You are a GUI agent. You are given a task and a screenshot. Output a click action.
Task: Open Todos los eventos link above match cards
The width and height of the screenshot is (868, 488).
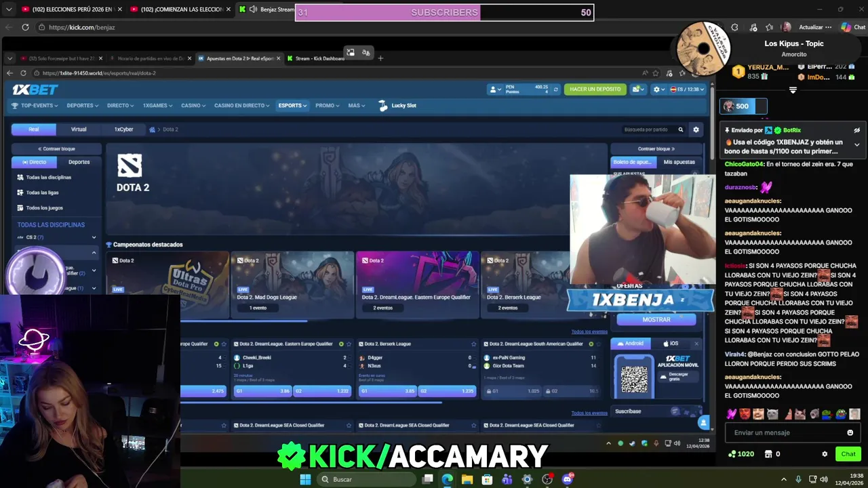pos(589,332)
